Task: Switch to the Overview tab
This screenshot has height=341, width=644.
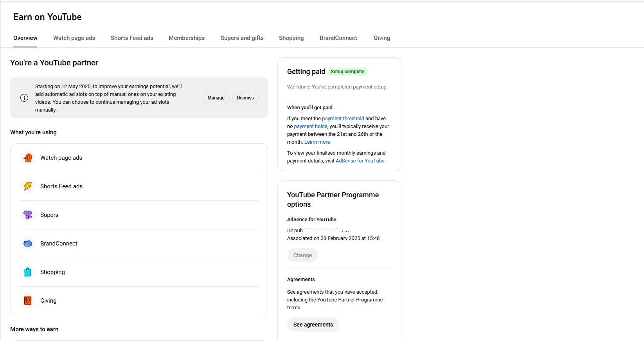Action: (x=25, y=38)
